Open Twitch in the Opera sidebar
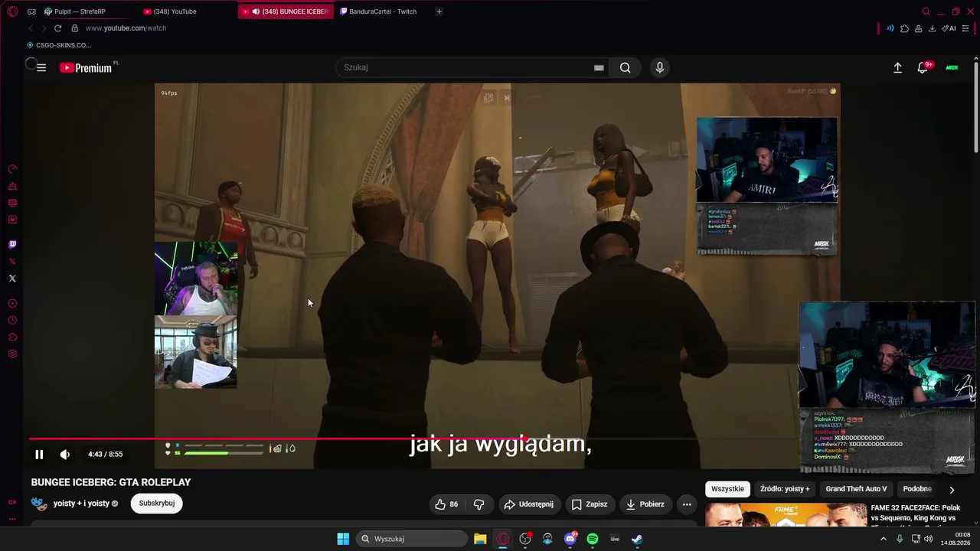Viewport: 980px width, 551px height. point(12,245)
